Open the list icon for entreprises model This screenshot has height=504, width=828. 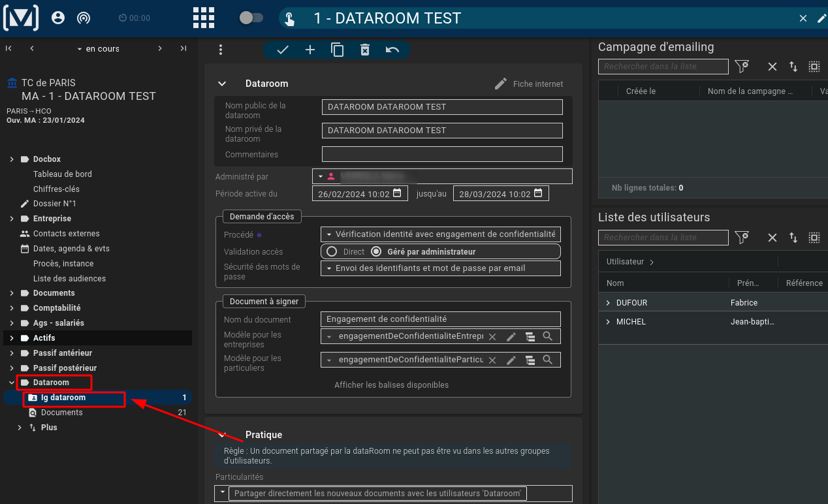point(530,337)
